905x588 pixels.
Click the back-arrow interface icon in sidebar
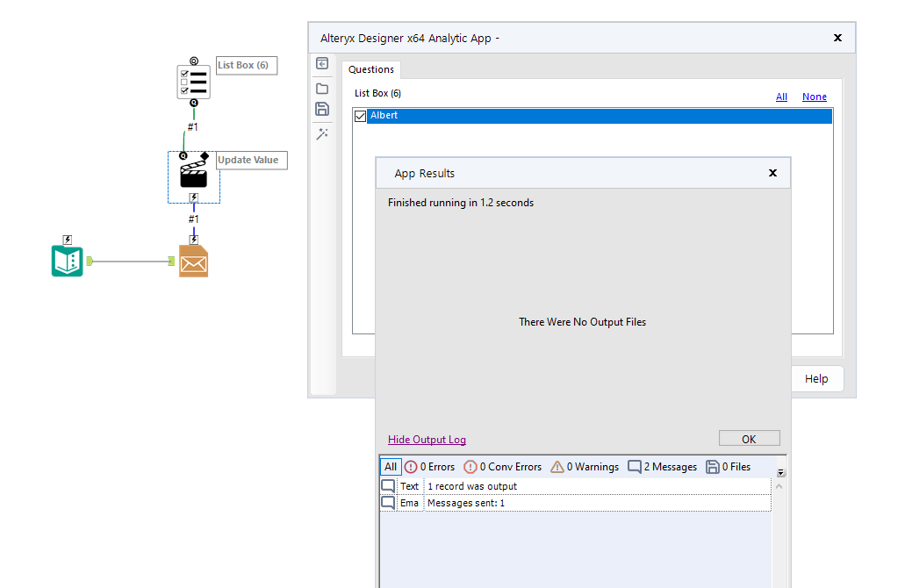322,63
